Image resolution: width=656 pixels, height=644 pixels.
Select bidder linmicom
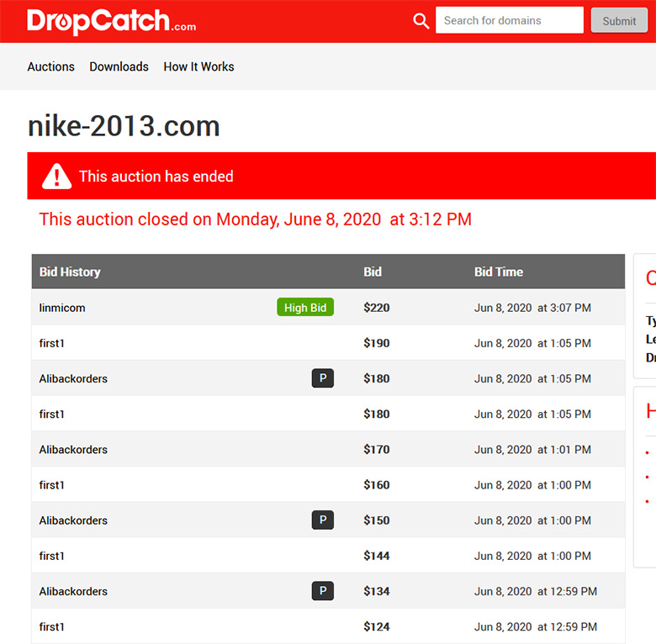click(62, 308)
